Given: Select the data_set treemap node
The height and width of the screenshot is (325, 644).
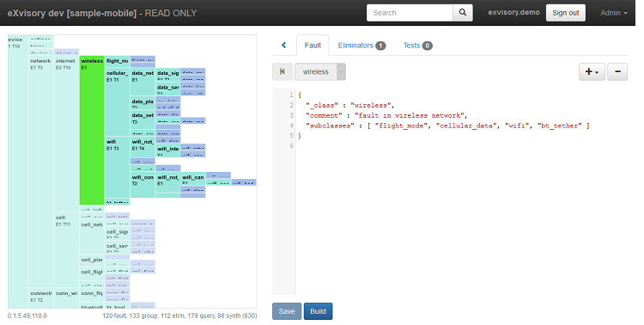Looking at the screenshot, I should (x=143, y=120).
